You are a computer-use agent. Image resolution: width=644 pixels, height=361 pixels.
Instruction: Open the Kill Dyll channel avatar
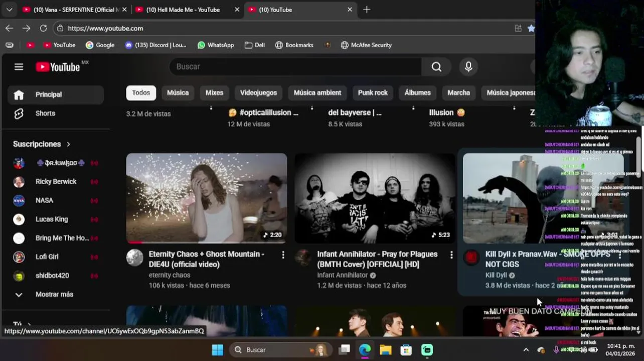click(471, 257)
